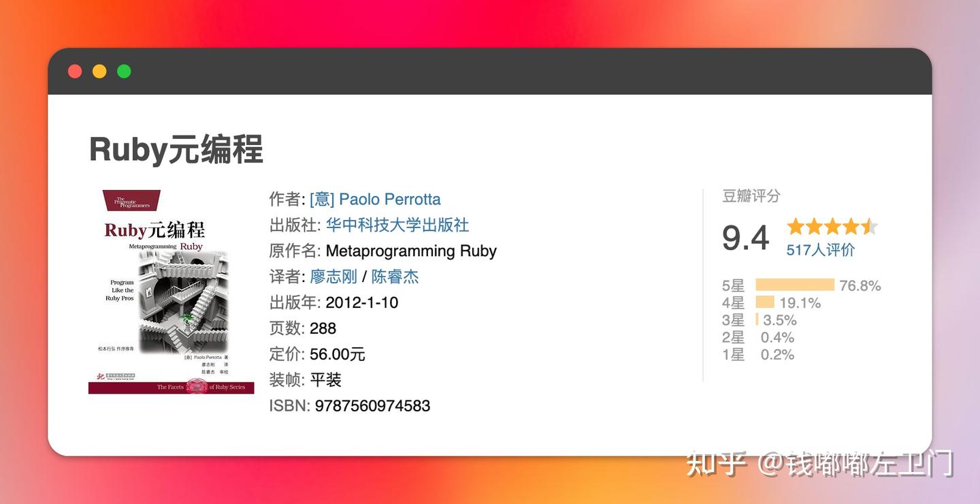The image size is (980, 504).
Task: Click the page title Ruby元编程
Action: [176, 148]
